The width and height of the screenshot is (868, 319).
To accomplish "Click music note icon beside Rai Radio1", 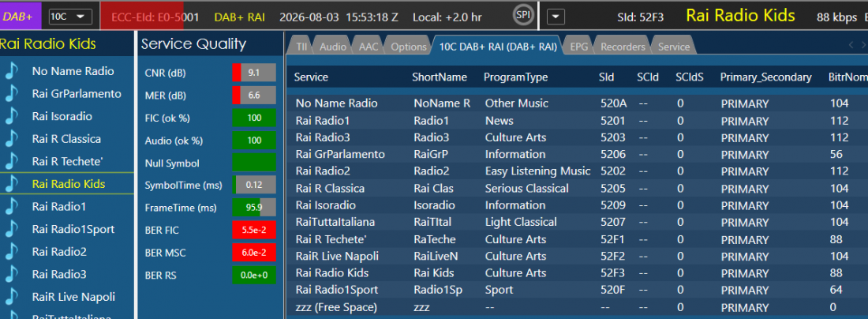I will (x=12, y=207).
